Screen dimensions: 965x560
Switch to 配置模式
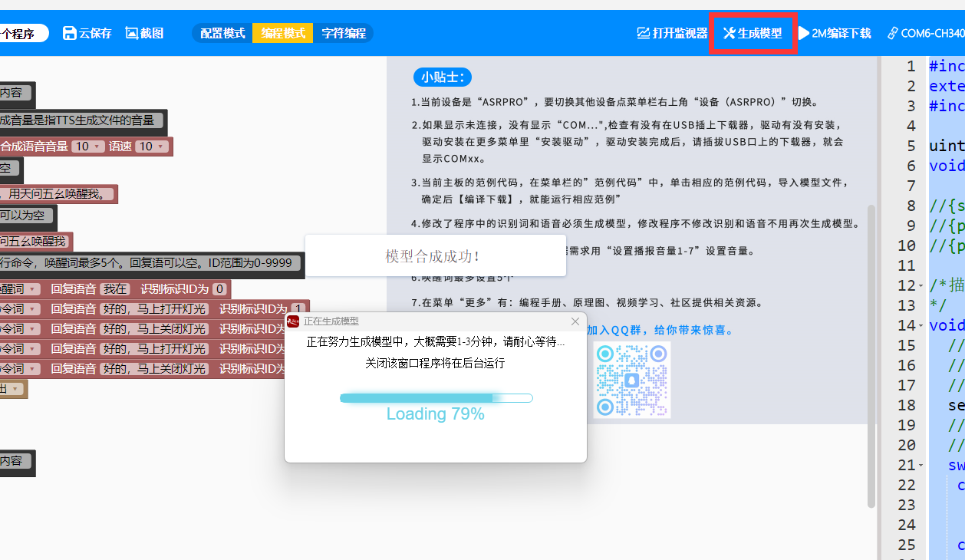(222, 33)
